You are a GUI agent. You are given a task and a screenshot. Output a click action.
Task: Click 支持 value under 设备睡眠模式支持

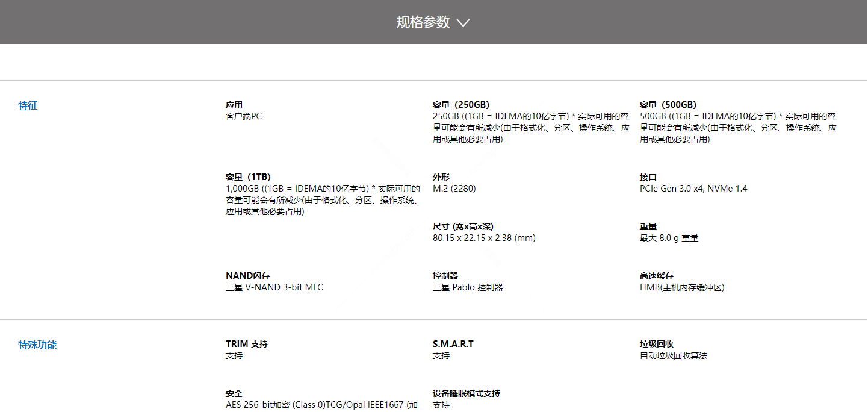[441, 405]
